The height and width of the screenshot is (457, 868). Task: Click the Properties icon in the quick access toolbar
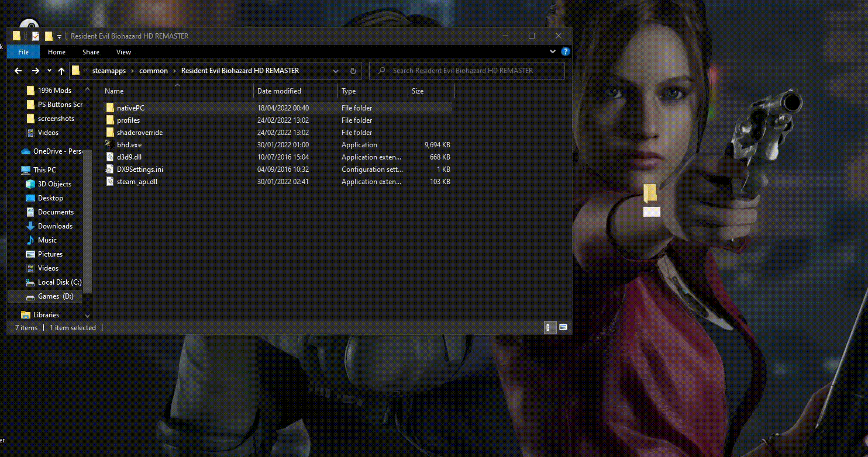(36, 36)
